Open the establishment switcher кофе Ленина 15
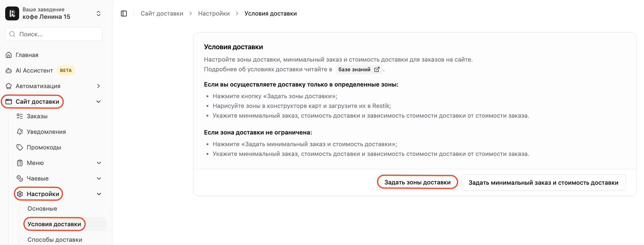 coord(54,14)
